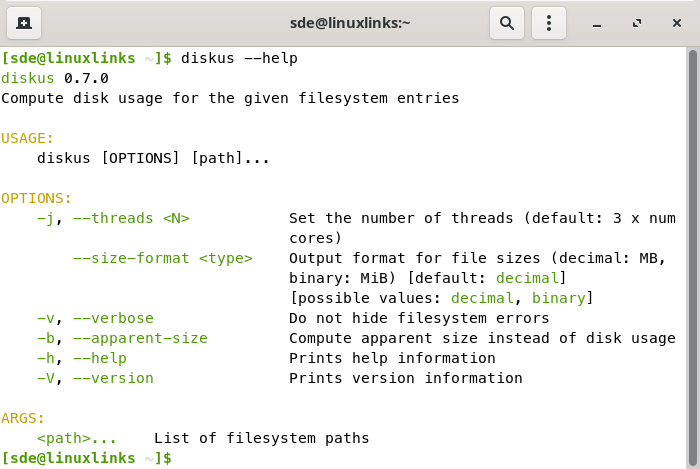Close the terminal window
The image size is (700, 469).
click(x=676, y=22)
